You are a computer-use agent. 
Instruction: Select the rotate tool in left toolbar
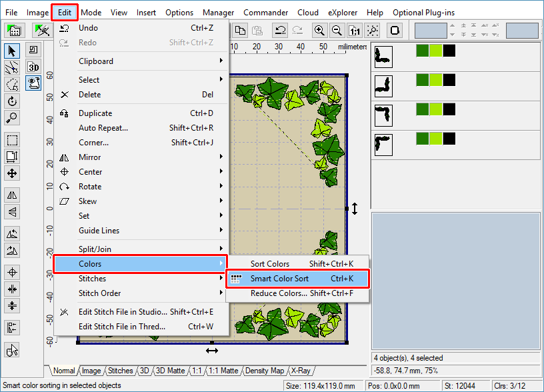point(12,101)
